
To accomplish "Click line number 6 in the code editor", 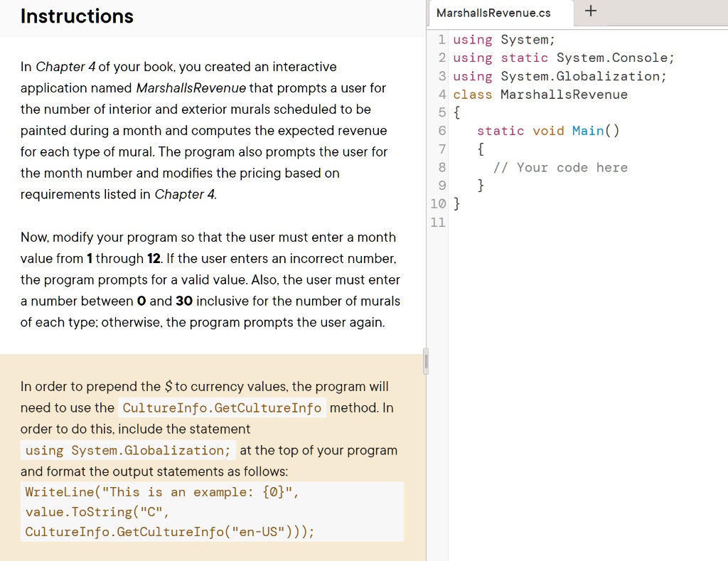I will tap(441, 130).
